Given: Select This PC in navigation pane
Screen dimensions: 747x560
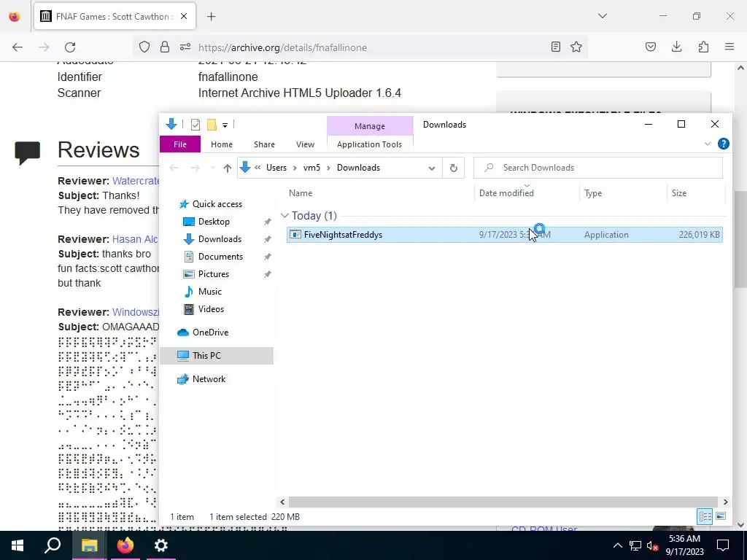Looking at the screenshot, I should 217,356.
